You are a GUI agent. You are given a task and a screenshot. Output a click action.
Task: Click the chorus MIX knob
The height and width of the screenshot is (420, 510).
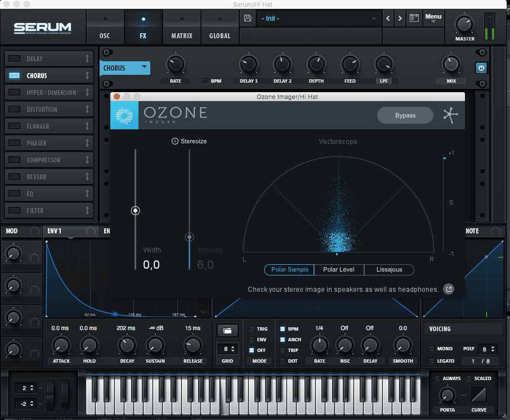451,64
